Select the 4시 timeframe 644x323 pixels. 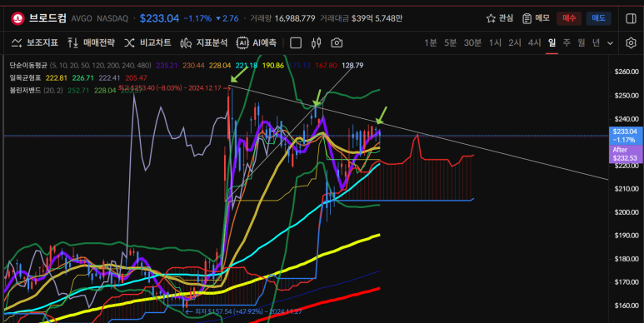pos(534,42)
